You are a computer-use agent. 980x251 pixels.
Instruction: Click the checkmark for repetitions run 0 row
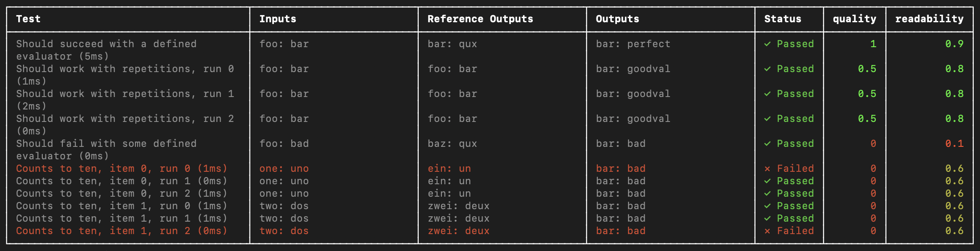[x=767, y=69]
